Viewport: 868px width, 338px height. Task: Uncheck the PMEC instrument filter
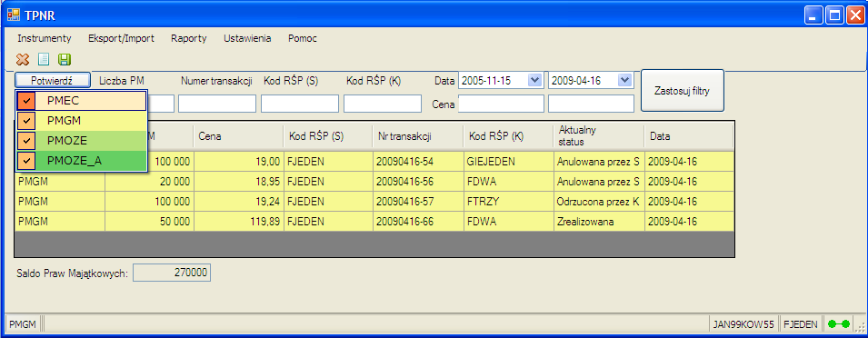(x=26, y=101)
